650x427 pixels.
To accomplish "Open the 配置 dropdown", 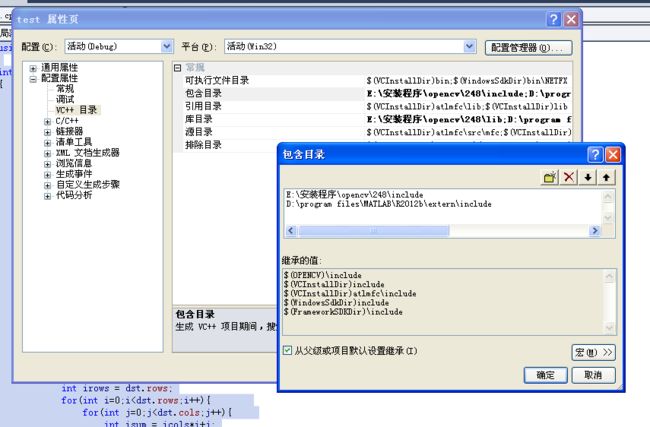I will (166, 46).
